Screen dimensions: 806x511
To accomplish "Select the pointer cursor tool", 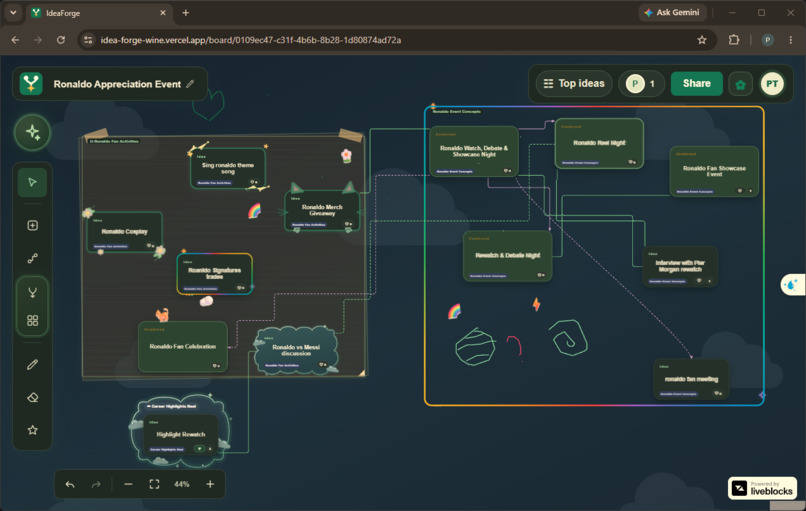I will click(32, 182).
